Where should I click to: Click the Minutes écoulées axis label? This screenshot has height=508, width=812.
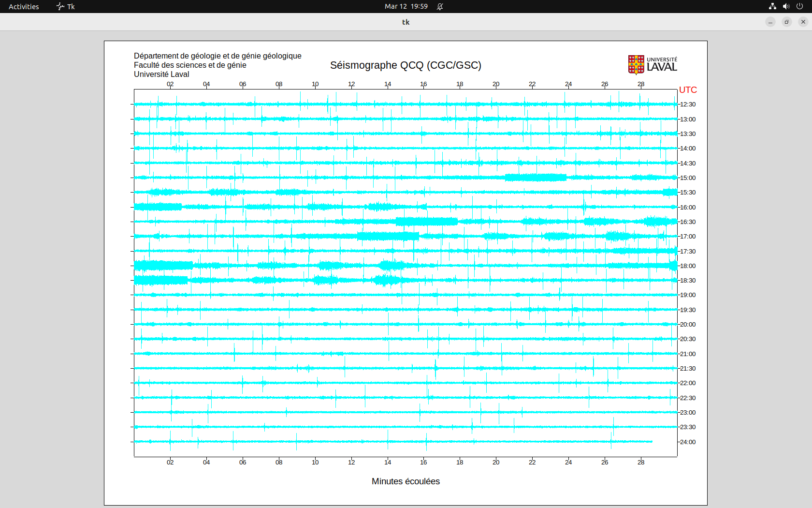tap(406, 481)
